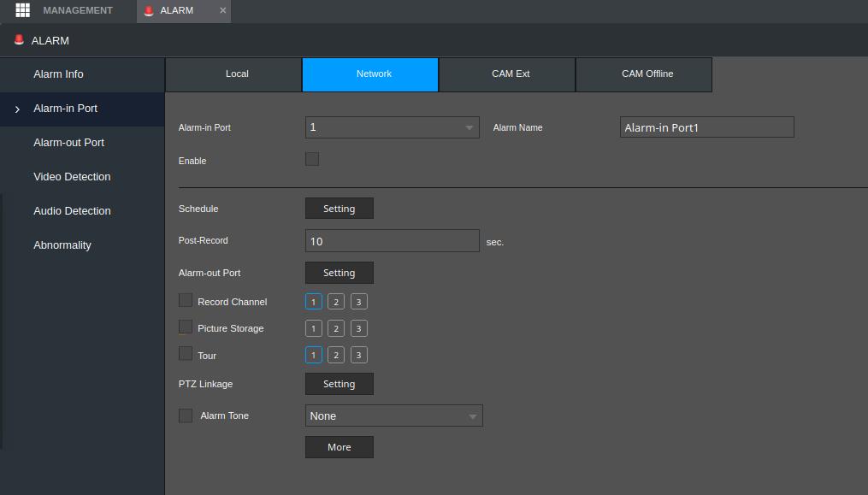
Task: Open the main menu grid icon
Action: tap(23, 10)
